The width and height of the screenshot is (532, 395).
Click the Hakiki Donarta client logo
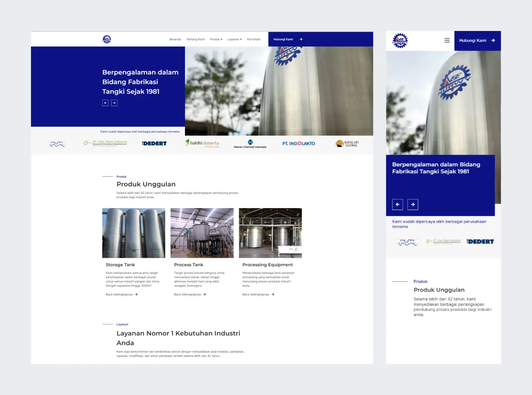tap(202, 143)
